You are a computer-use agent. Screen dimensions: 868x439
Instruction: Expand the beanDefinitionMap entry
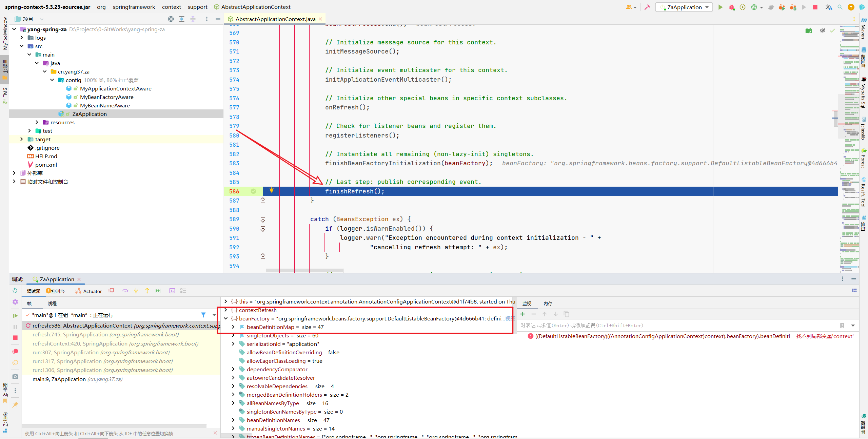[x=233, y=327]
